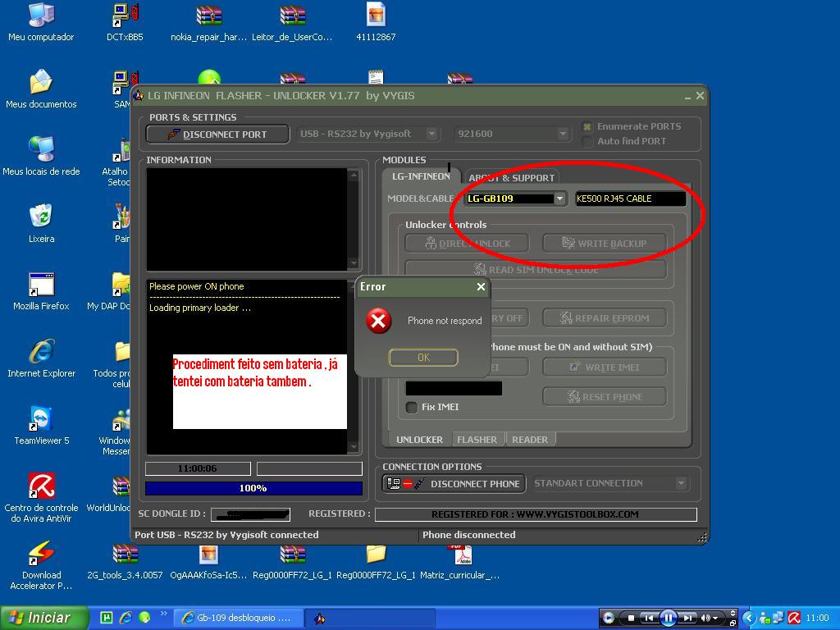Switch to the ABOUT & SUPPORT tab
Screen dimensions: 840x630
(511, 178)
